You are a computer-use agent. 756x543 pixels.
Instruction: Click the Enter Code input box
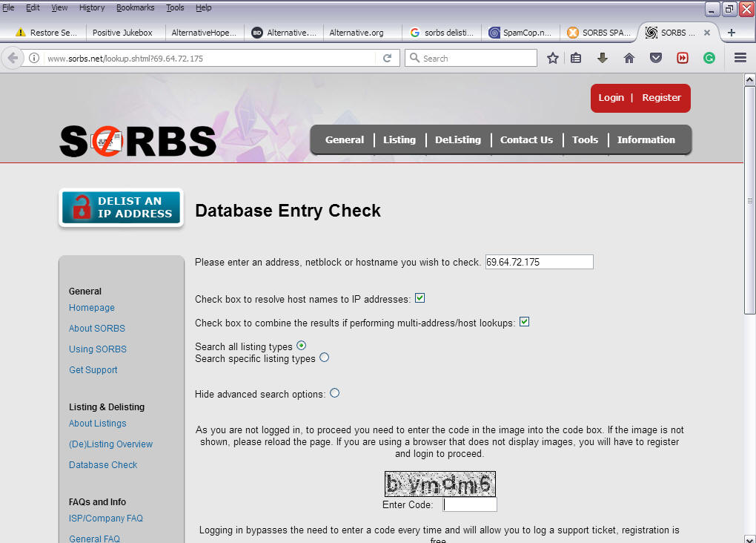470,504
